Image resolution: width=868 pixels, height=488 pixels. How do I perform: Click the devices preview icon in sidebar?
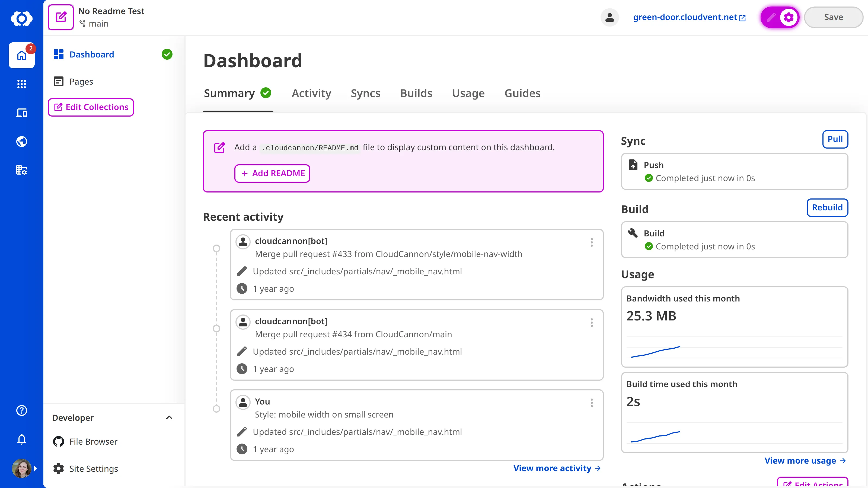[22, 113]
